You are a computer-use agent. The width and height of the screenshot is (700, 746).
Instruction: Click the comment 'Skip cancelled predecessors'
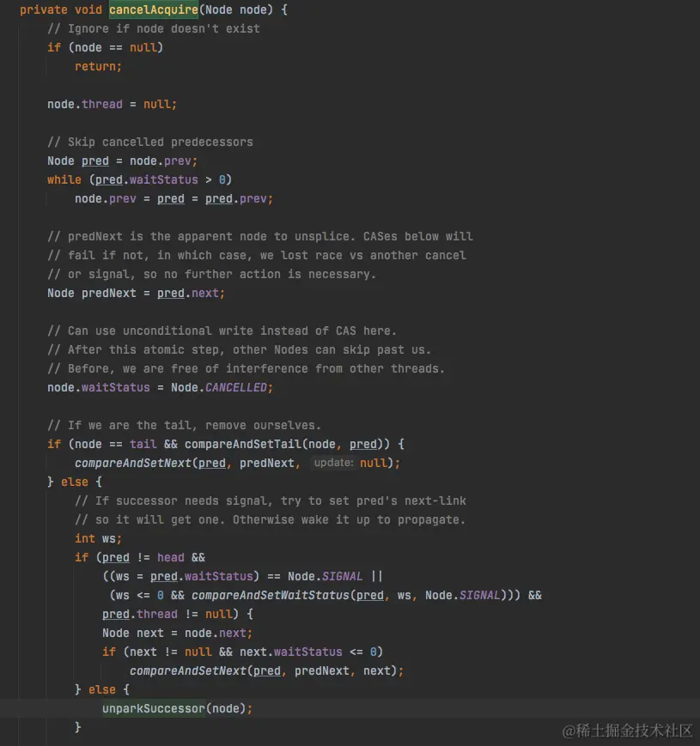[150, 142]
